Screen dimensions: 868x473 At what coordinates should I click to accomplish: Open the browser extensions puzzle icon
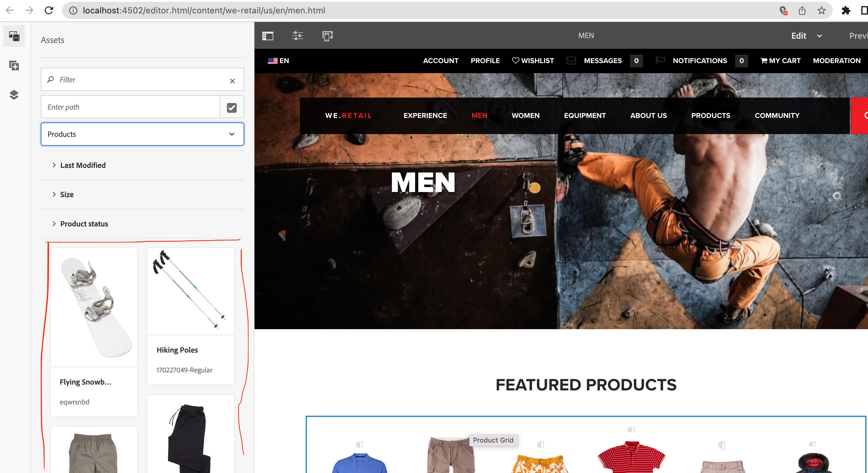[x=845, y=10]
